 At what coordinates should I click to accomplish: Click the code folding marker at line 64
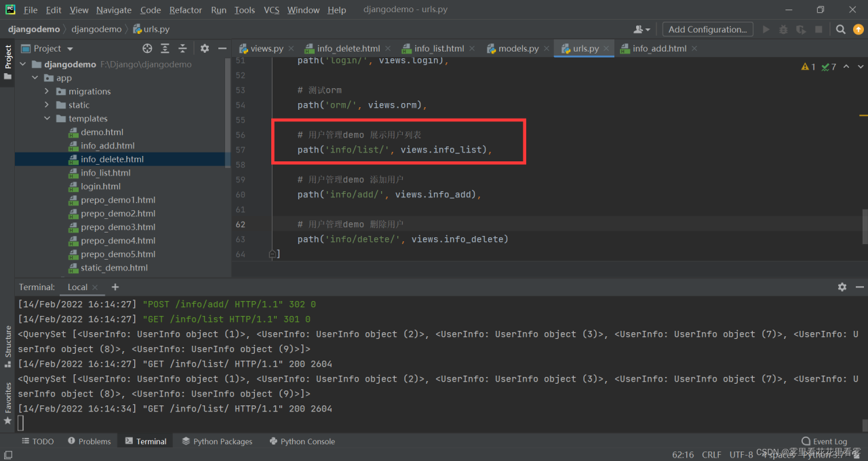(272, 254)
